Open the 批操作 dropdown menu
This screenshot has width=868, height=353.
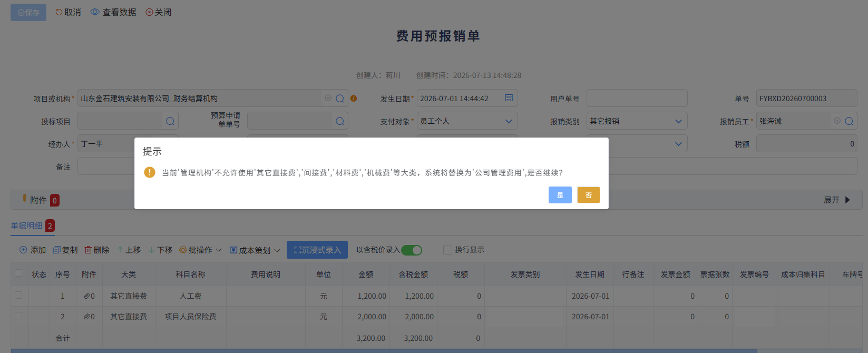coord(201,250)
